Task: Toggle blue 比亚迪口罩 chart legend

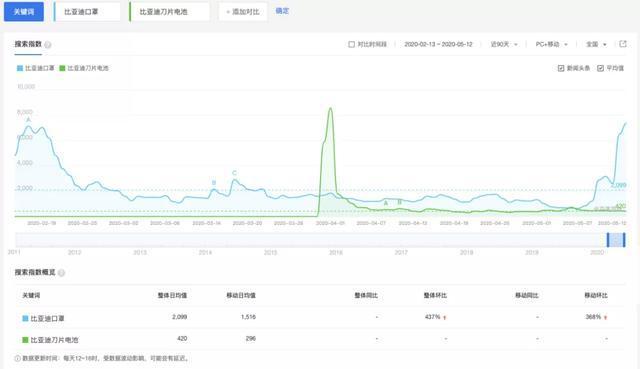Action: tap(36, 68)
